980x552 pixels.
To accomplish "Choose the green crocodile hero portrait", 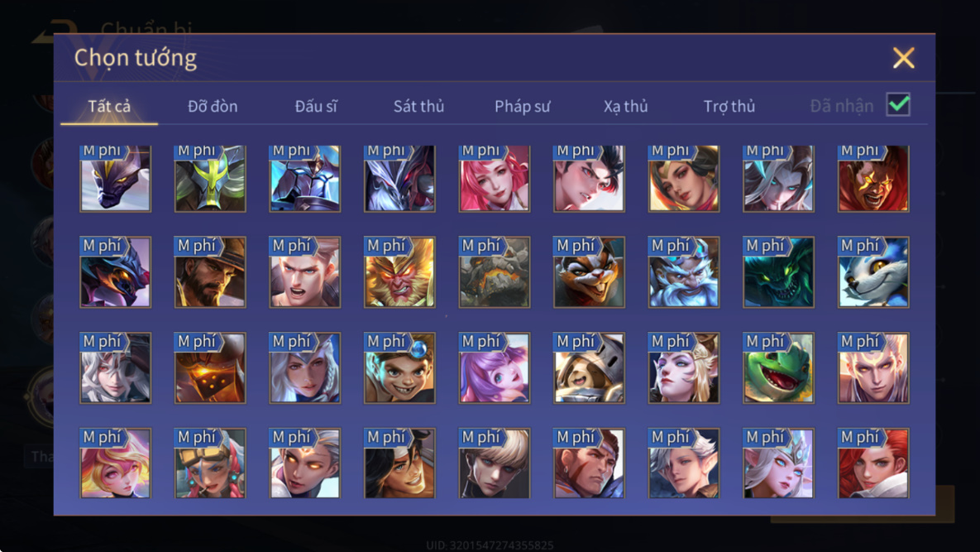I will coord(778,367).
